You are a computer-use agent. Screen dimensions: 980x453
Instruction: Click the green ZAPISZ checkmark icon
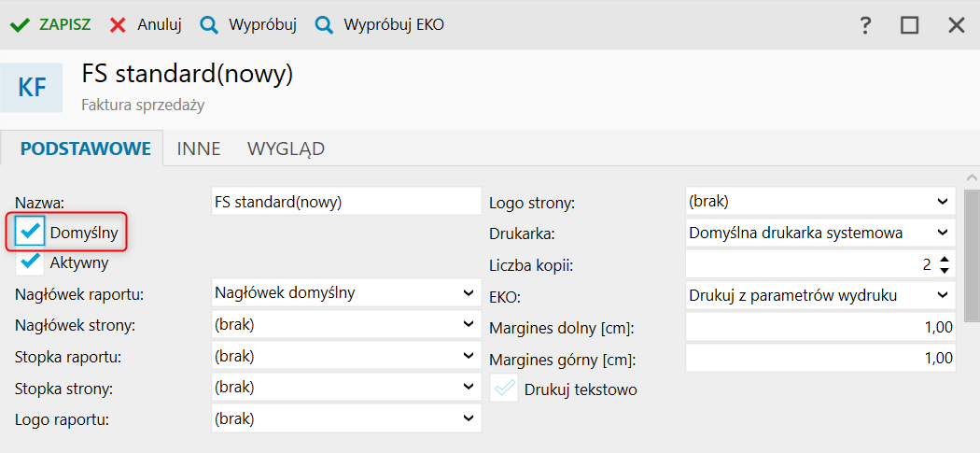[20, 25]
